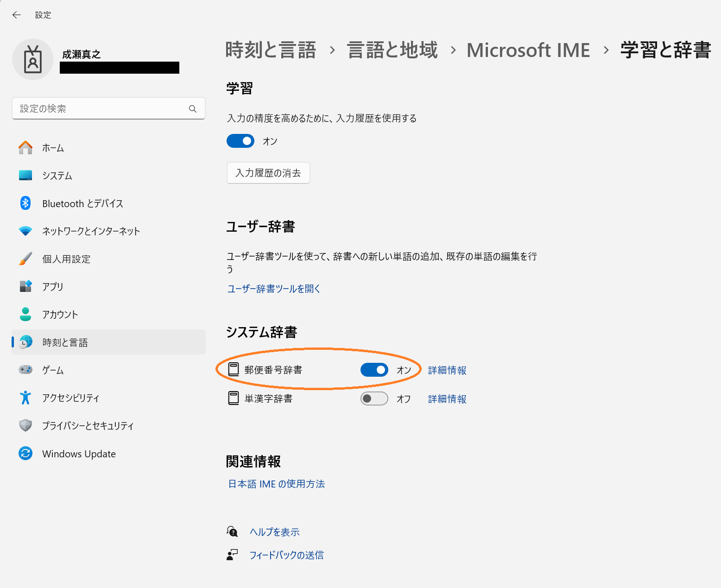Viewport: 721px width, 588px height.
Task: Click the ヘルプを表示 help icon
Action: pos(232,531)
